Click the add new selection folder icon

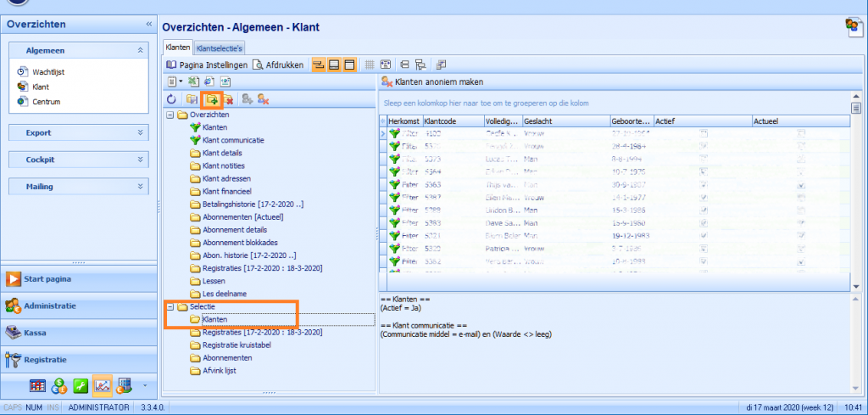(x=207, y=99)
